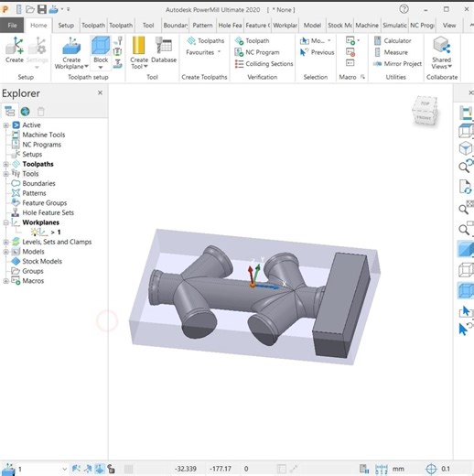Switch to the View ribbon tab
The image size is (474, 476).
coord(449,26)
